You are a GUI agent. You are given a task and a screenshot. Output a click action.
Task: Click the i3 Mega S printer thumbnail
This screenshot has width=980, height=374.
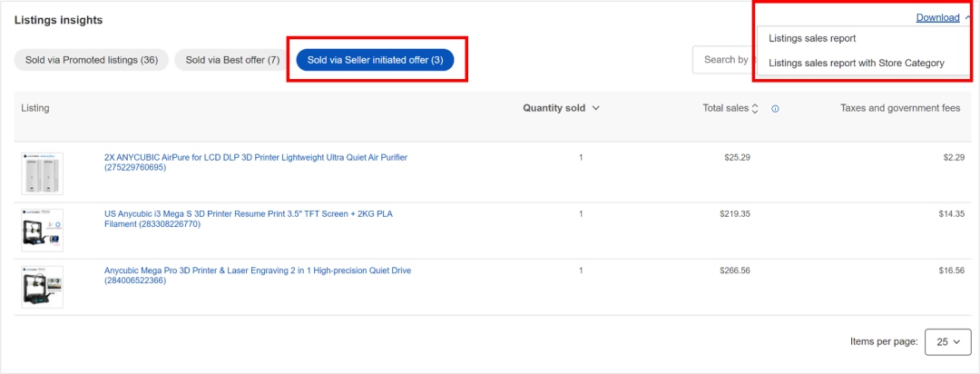43,230
